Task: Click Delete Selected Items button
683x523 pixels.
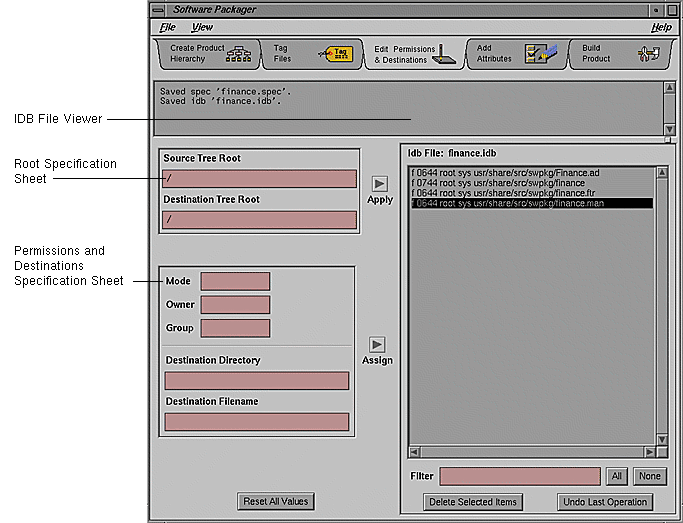Action: click(473, 502)
